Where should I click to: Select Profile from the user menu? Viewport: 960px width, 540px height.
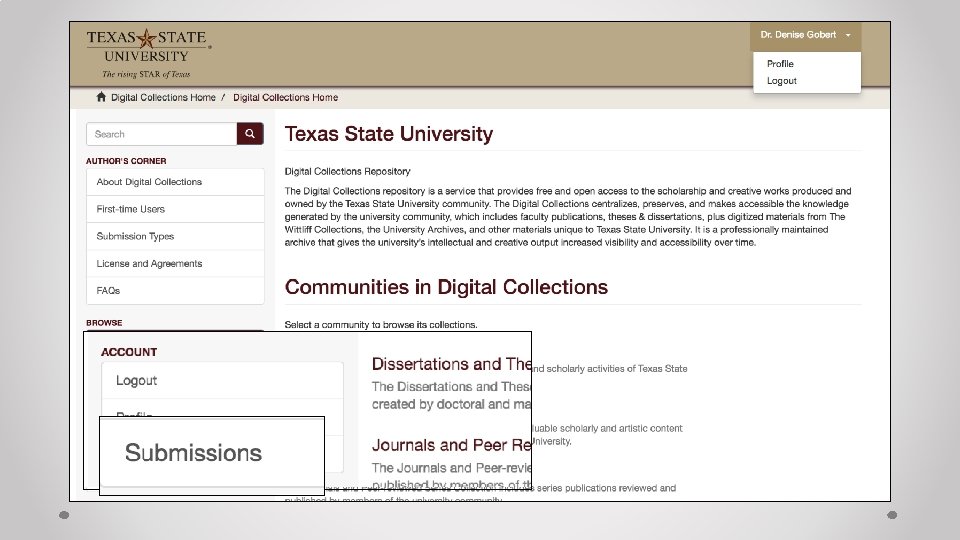(x=780, y=64)
